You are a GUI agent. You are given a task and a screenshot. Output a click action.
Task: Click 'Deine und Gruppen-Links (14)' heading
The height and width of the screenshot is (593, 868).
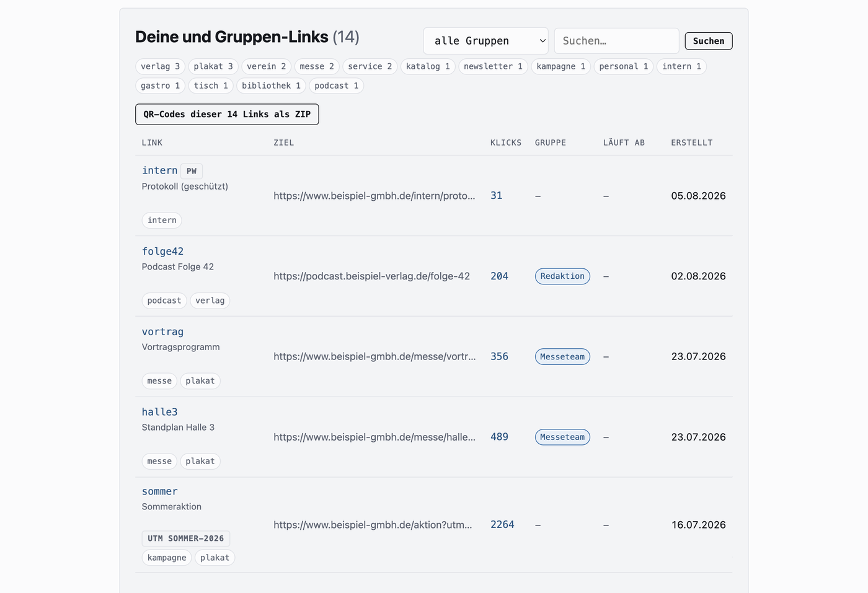coord(247,37)
